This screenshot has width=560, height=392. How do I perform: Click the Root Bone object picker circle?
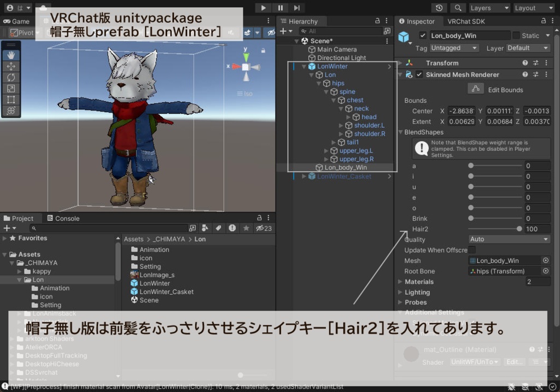[545, 271]
